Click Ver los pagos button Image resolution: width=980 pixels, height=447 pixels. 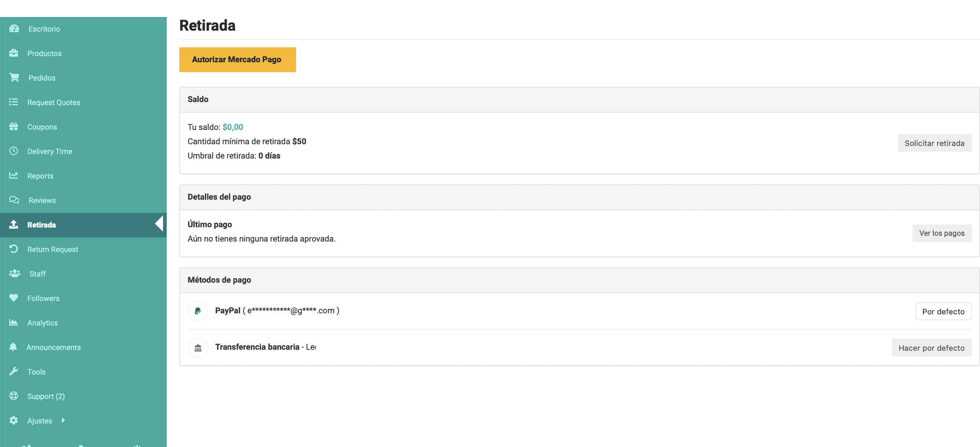tap(942, 233)
